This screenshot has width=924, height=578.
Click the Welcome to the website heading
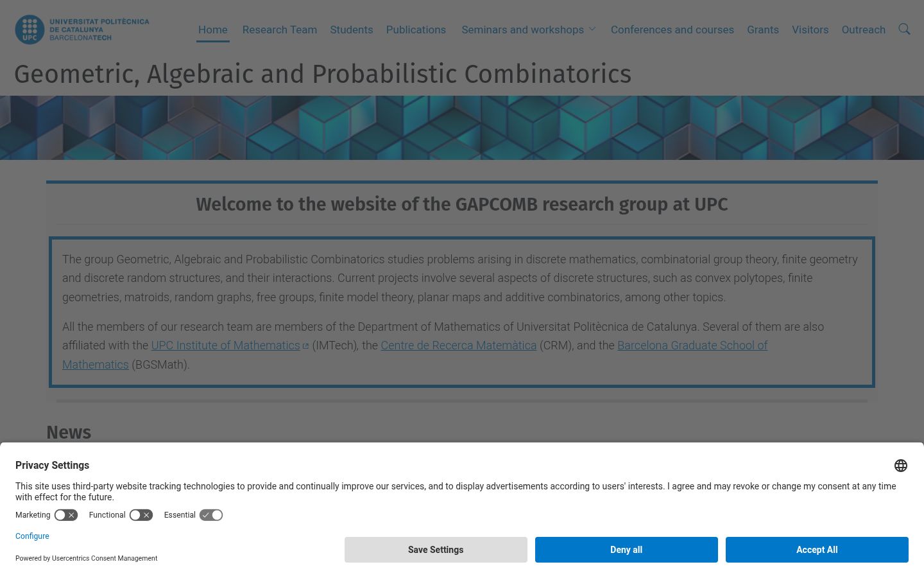click(x=462, y=204)
